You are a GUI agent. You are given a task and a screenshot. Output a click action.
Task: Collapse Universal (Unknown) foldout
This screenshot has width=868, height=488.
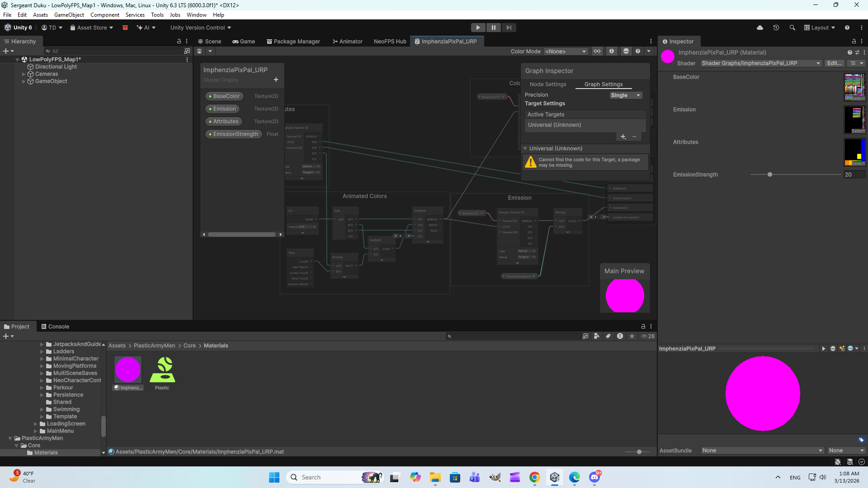point(525,148)
